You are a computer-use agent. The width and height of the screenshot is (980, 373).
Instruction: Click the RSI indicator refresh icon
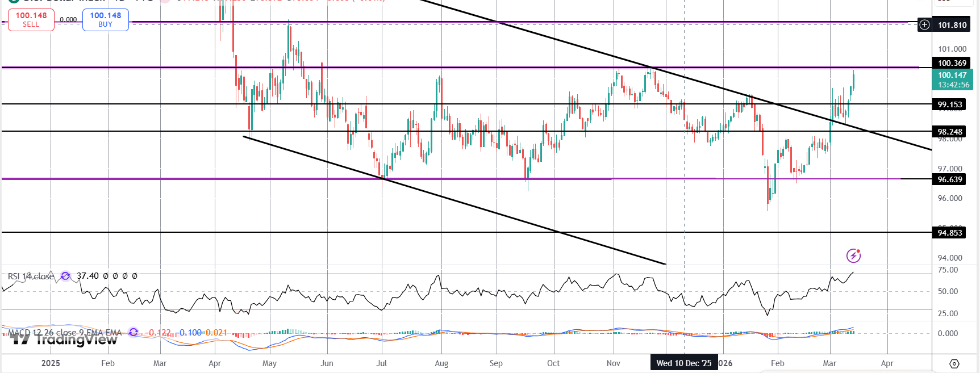[x=65, y=276]
